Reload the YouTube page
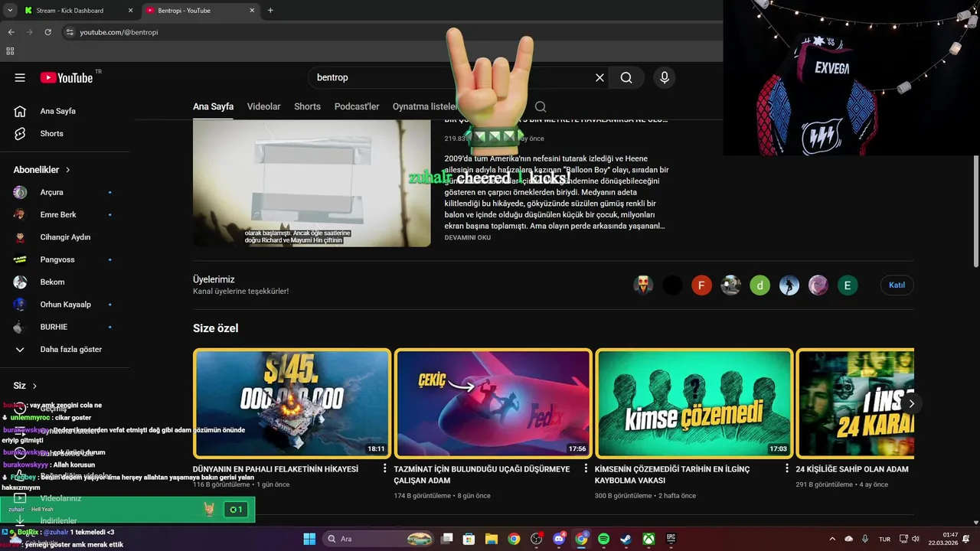 click(x=47, y=32)
